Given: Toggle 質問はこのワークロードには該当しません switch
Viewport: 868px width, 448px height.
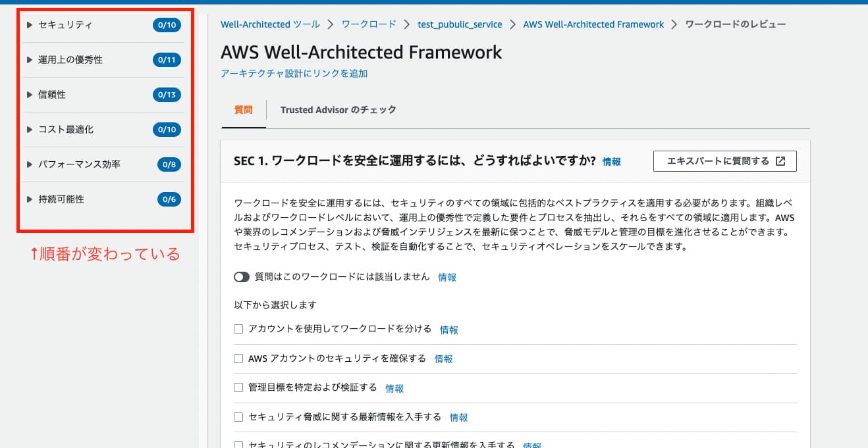Looking at the screenshot, I should click(242, 277).
